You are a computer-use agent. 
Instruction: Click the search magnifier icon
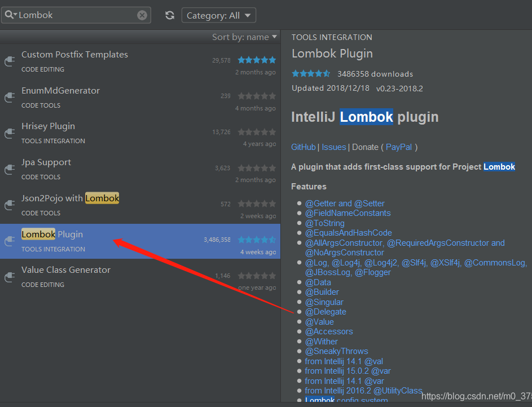pos(8,15)
